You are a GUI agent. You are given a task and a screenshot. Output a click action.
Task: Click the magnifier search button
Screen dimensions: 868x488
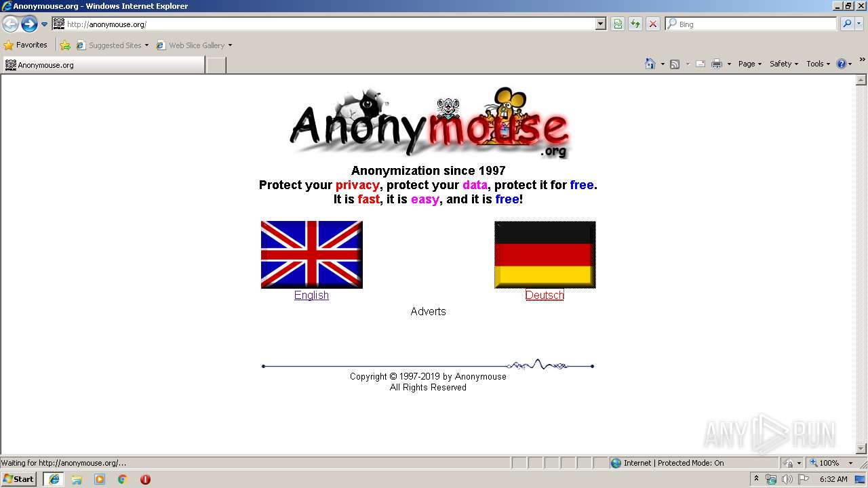click(x=846, y=24)
